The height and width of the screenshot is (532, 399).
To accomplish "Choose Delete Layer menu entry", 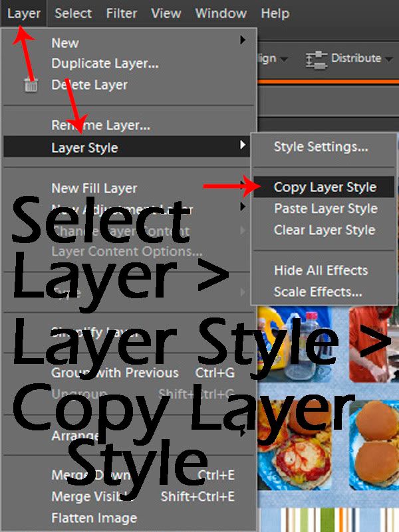I will pos(89,85).
